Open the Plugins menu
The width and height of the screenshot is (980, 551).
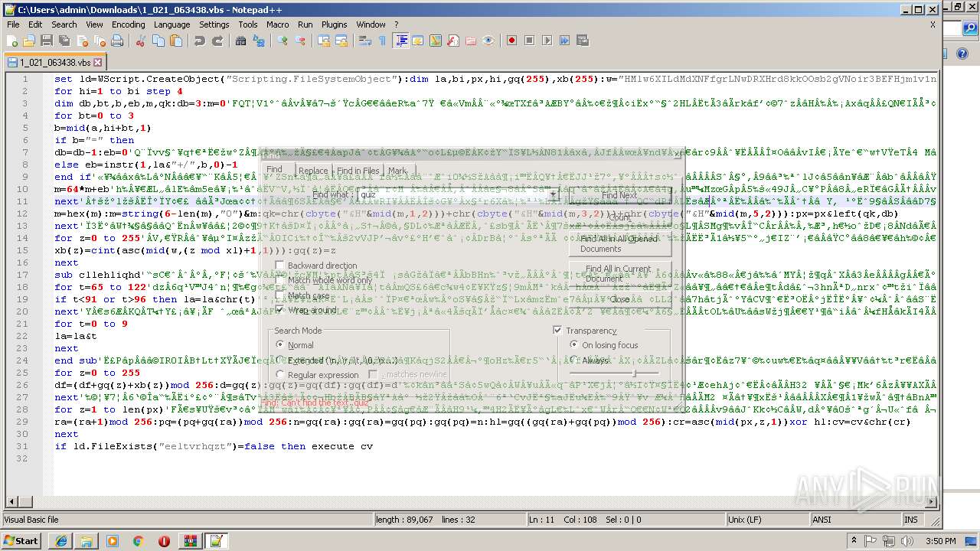pos(334,24)
